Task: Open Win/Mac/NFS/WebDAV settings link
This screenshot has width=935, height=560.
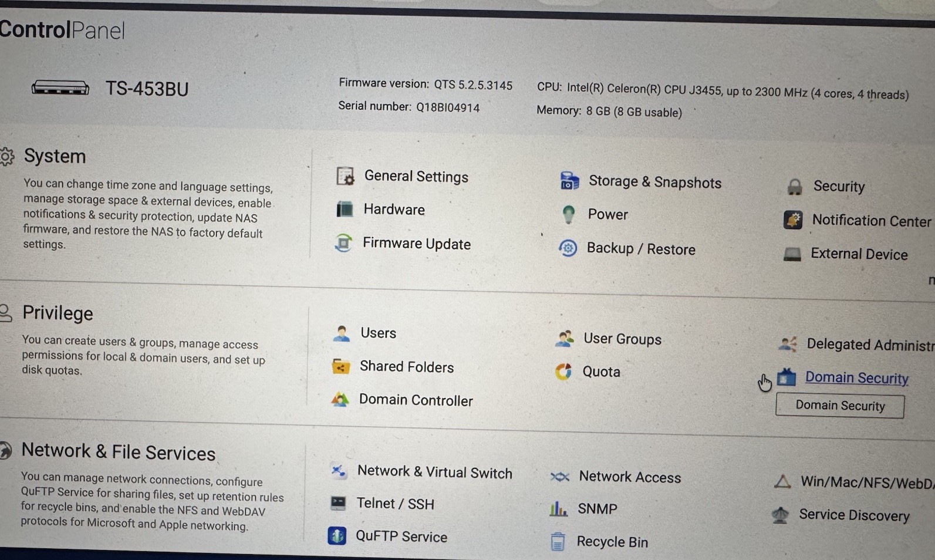Action: [868, 483]
